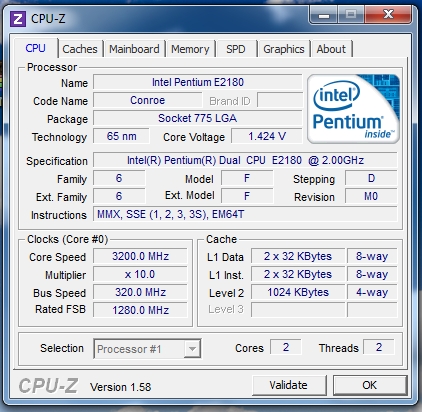Click the Name field Intel Pentium E2180
The width and height of the screenshot is (422, 412).
pyautogui.click(x=198, y=82)
